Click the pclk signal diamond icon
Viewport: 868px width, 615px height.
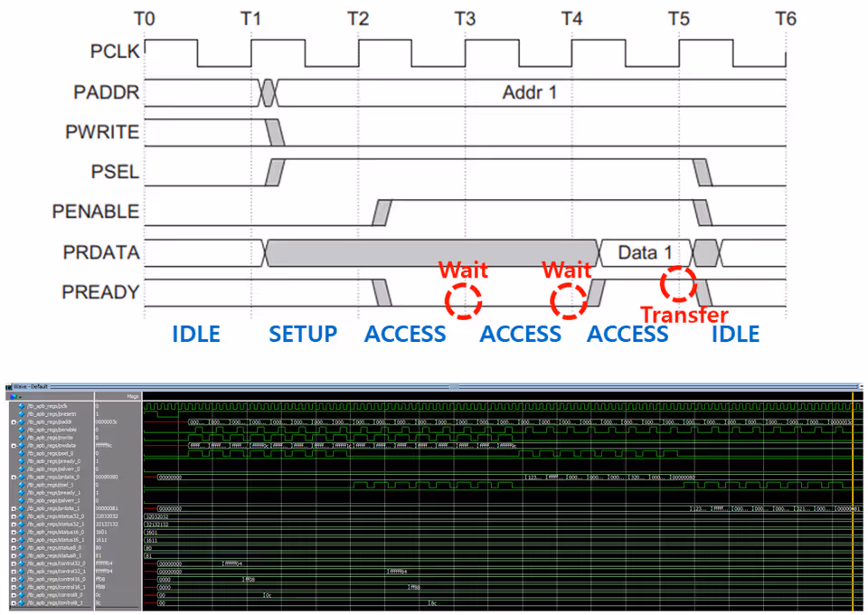tap(22, 406)
